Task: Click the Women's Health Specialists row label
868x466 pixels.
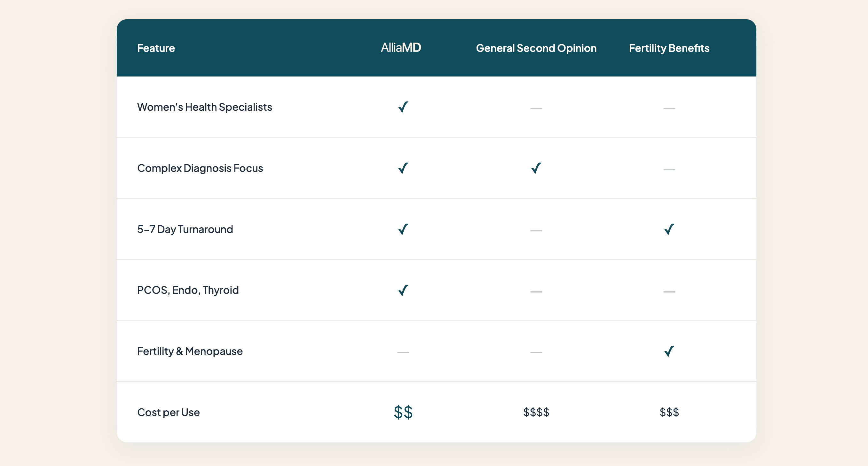Action: coord(204,107)
